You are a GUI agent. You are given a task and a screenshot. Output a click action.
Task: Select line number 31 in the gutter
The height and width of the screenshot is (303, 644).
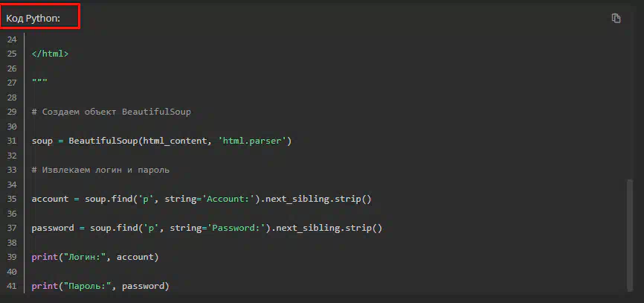(12, 141)
